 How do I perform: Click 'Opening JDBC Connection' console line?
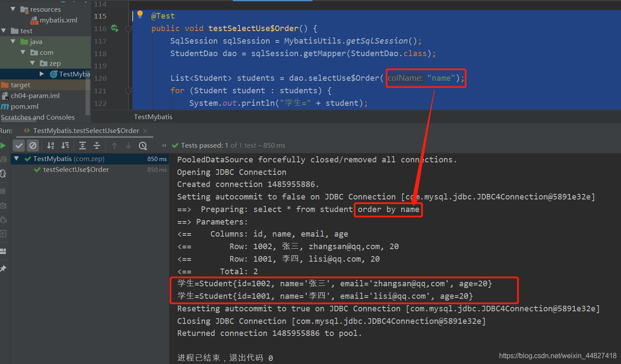pos(232,172)
